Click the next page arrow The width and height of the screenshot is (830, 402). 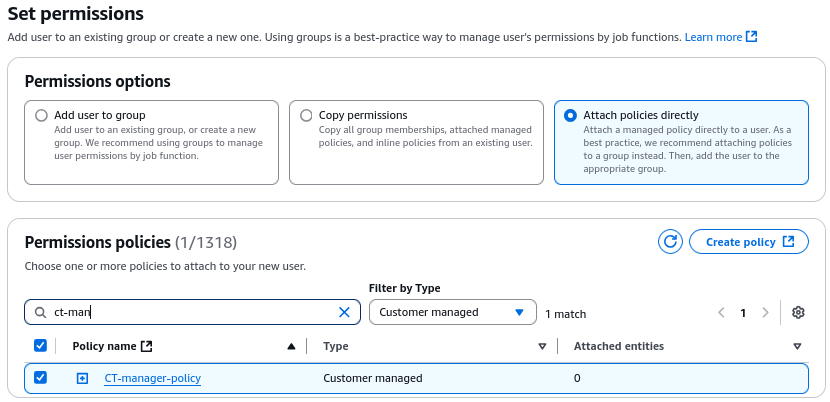(x=765, y=313)
